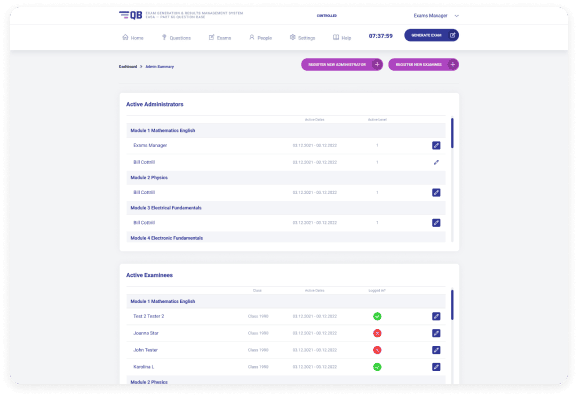Click pencil icon for Bill Cottrill in Module 1
The image size is (578, 397).
click(x=436, y=162)
